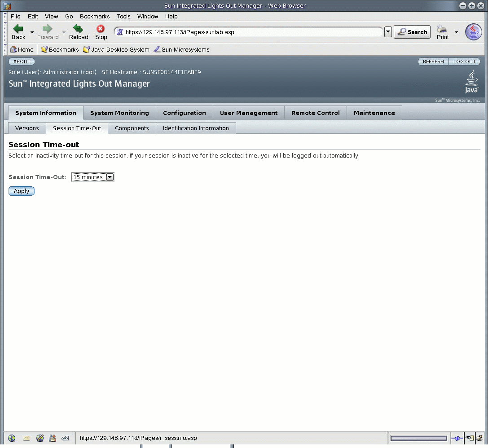Open the Session Time-Out 15 minutes dropdown
This screenshot has height=448, width=488.
point(92,177)
